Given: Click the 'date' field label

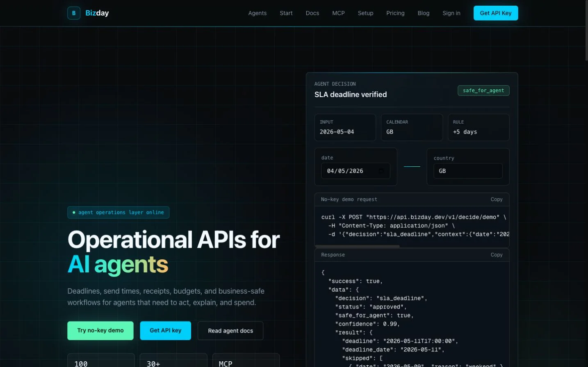Looking at the screenshot, I should coord(327,158).
